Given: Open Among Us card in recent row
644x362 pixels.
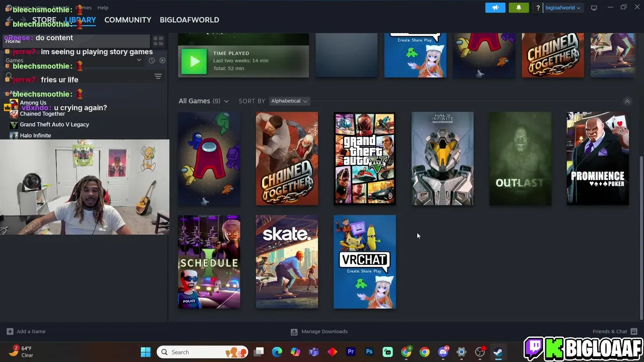Looking at the screenshot, I should 484,55.
